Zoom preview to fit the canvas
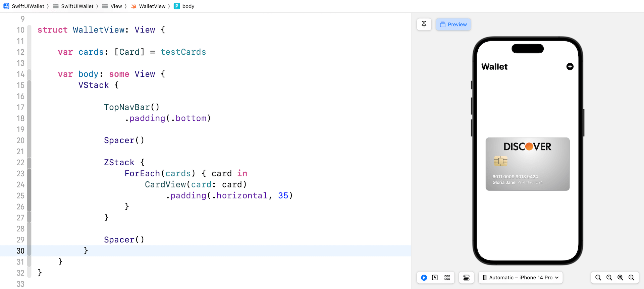This screenshot has width=644, height=289. click(x=620, y=278)
